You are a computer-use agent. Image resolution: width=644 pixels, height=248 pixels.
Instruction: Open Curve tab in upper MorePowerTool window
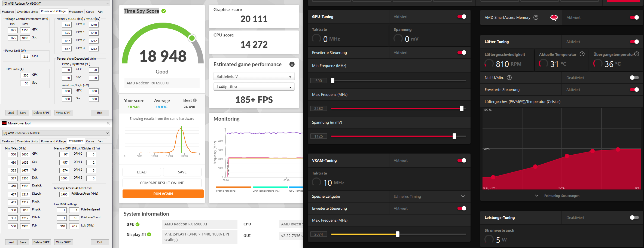(90, 12)
